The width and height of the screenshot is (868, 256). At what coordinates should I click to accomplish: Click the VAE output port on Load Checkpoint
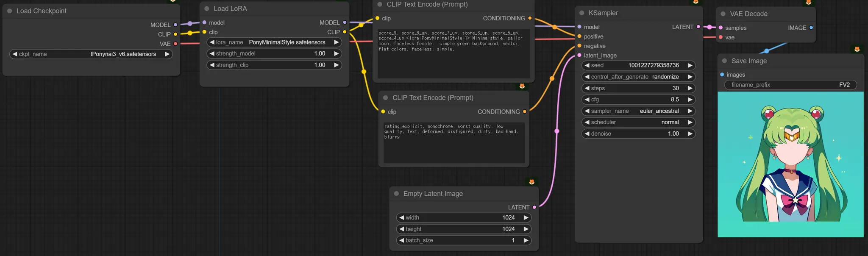tap(175, 44)
